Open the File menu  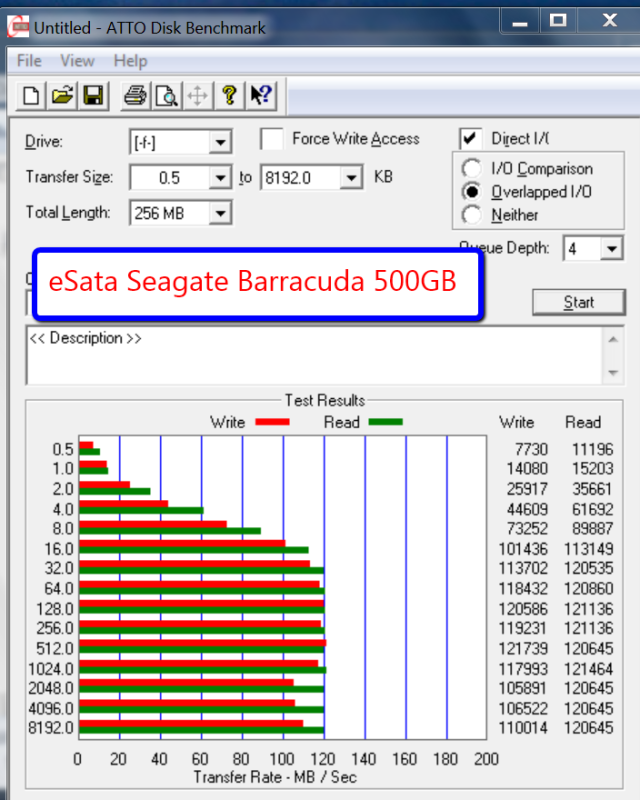(x=29, y=61)
